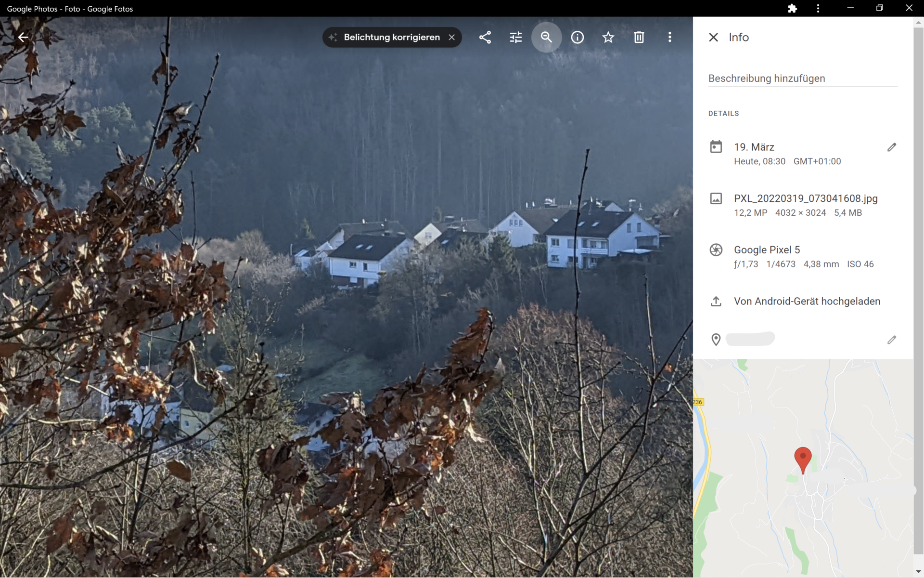Viewport: 924px width, 578px height.
Task: Click the 1/4673 shutter speed value
Action: pos(781,264)
